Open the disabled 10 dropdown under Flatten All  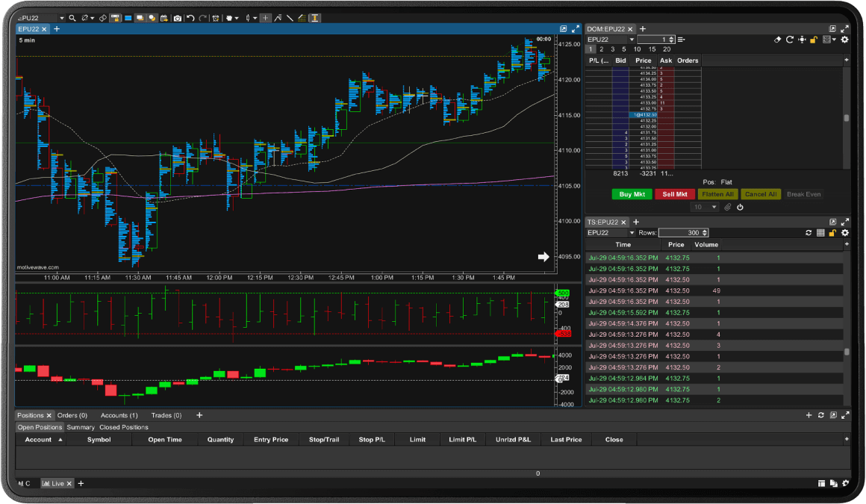click(704, 208)
